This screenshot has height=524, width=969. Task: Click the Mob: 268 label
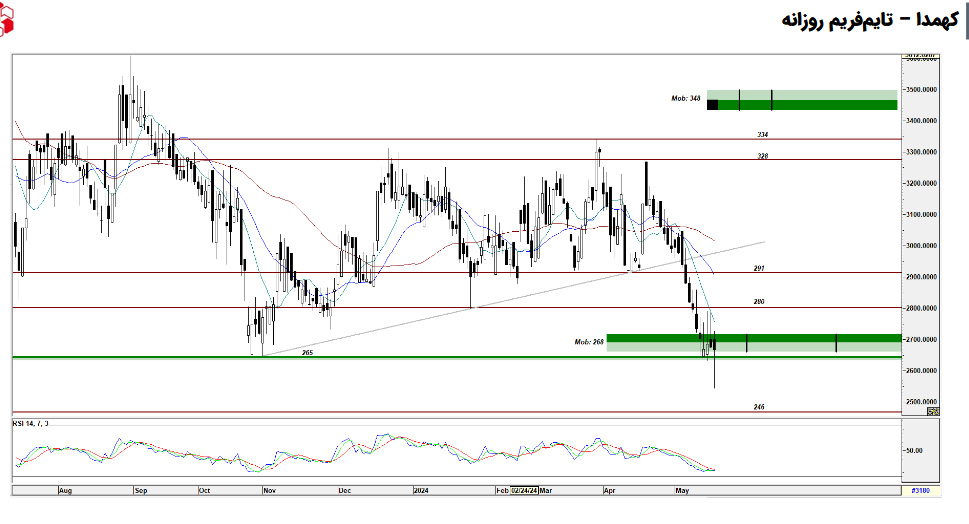click(589, 342)
